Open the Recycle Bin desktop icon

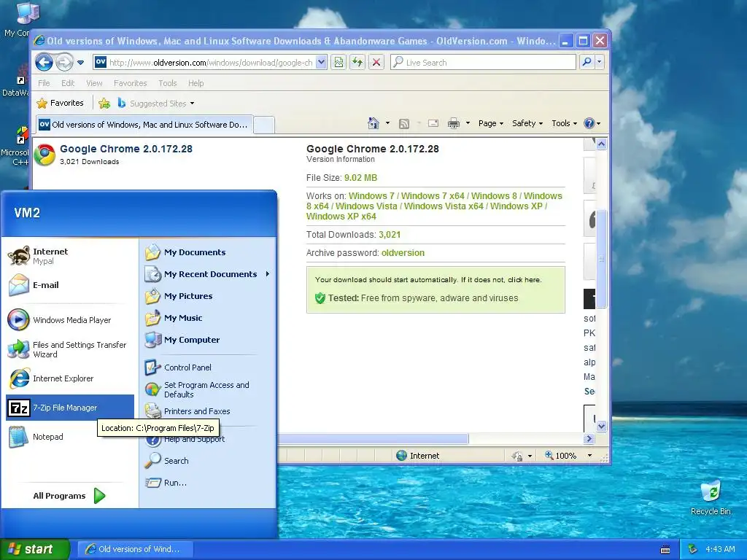[711, 497]
